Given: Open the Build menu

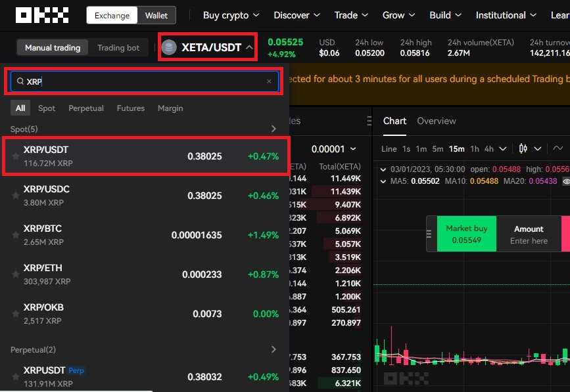Looking at the screenshot, I should [445, 15].
